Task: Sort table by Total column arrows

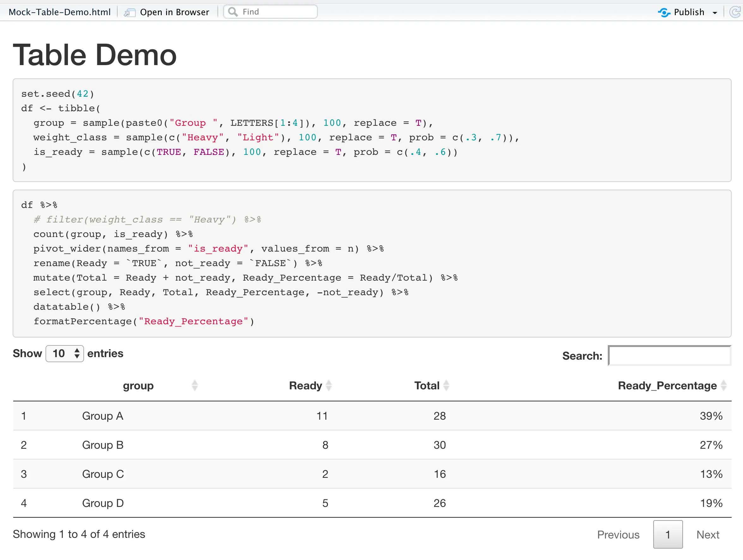Action: [446, 386]
